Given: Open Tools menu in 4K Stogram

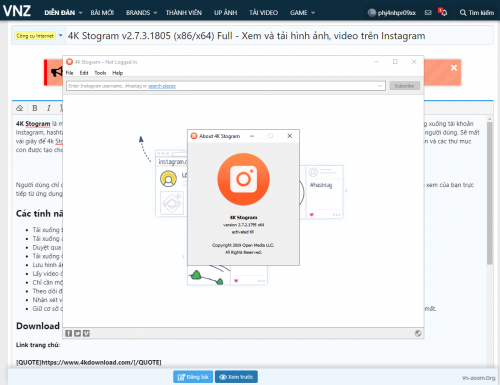Looking at the screenshot, I should tap(100, 73).
